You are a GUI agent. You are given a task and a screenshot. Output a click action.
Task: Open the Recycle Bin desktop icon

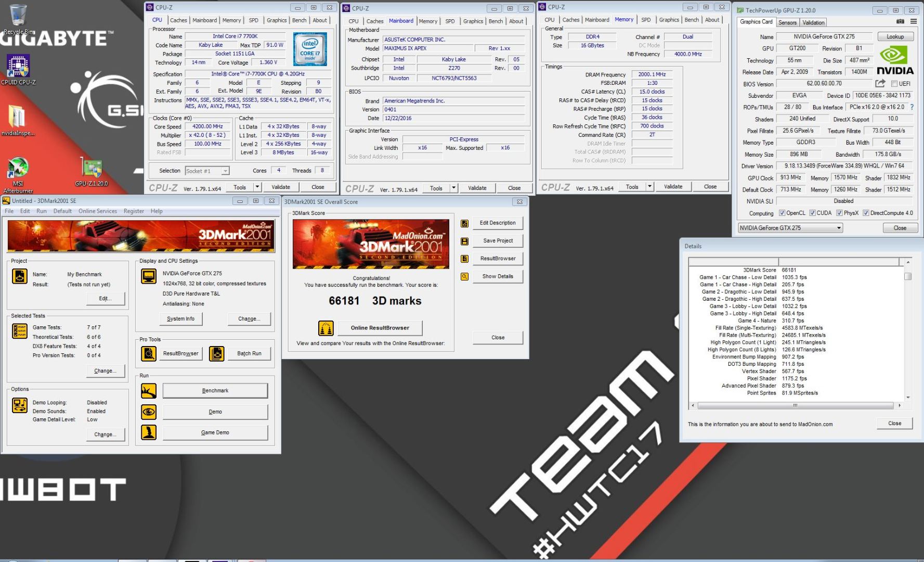pyautogui.click(x=18, y=19)
